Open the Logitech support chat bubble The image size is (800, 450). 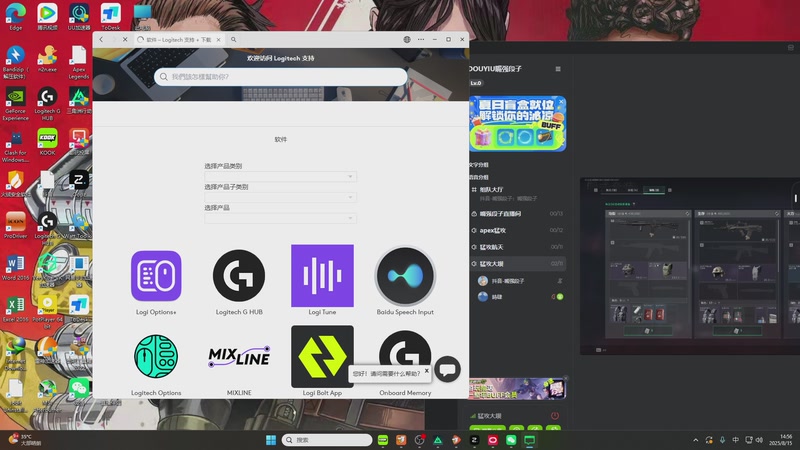[447, 369]
